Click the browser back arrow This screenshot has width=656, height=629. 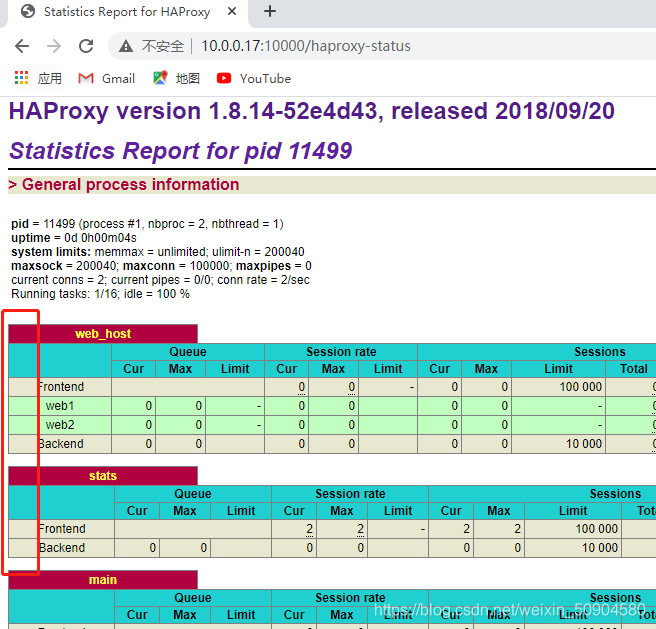tap(22, 46)
